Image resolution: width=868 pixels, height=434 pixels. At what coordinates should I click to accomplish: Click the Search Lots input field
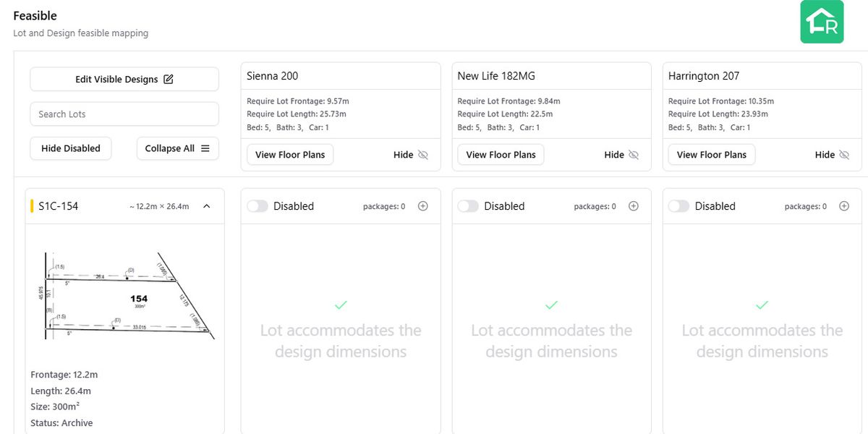pyautogui.click(x=124, y=114)
